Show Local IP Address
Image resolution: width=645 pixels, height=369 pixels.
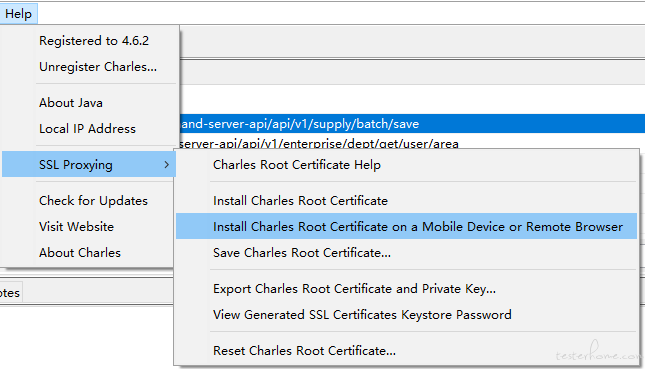(x=87, y=129)
